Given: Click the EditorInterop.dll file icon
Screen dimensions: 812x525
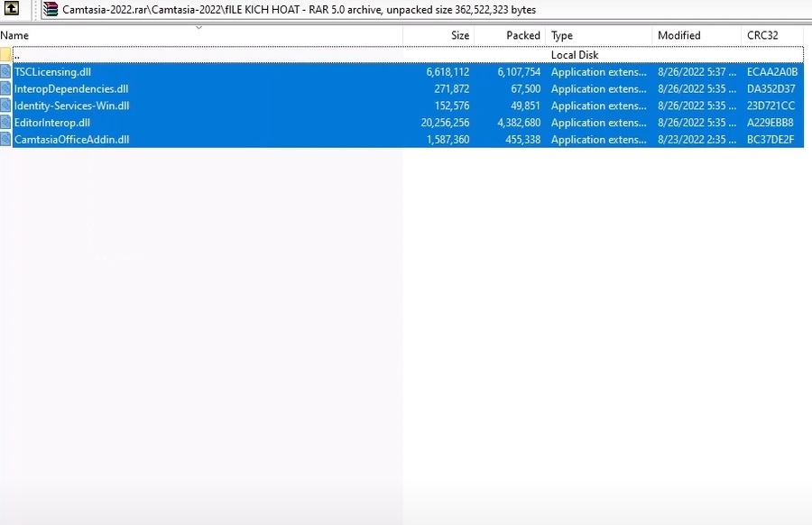Looking at the screenshot, I should point(6,123).
